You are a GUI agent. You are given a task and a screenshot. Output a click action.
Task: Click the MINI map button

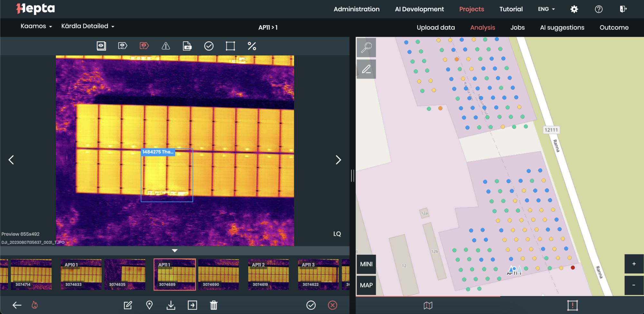point(366,264)
